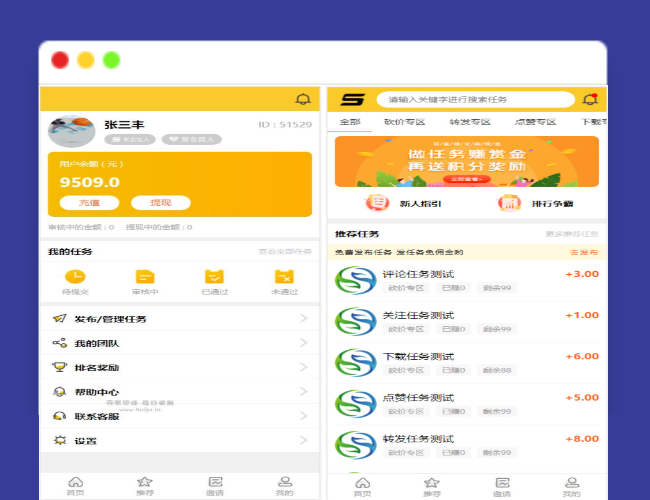Open 我的团队 row chevron
Viewport: 650px width, 500px height.
(304, 343)
